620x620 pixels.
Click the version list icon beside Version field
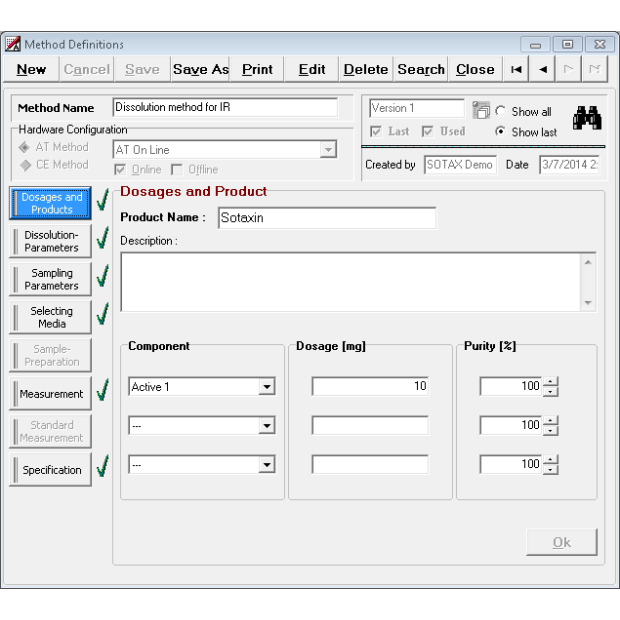point(481,110)
